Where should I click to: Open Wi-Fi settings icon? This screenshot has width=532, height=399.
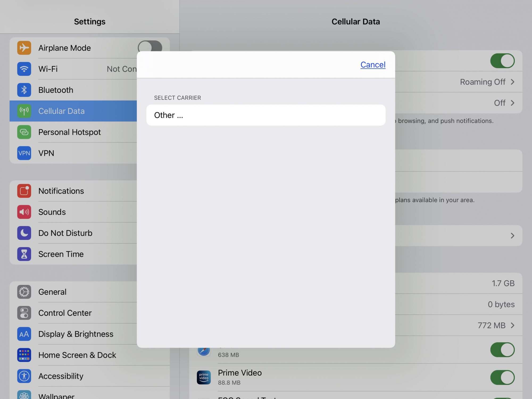pos(24,69)
